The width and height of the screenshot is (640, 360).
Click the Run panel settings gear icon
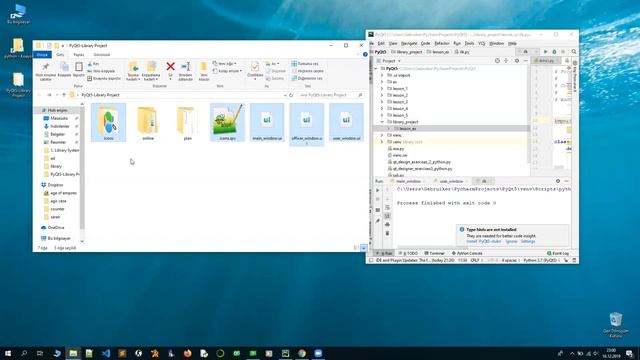558,181
